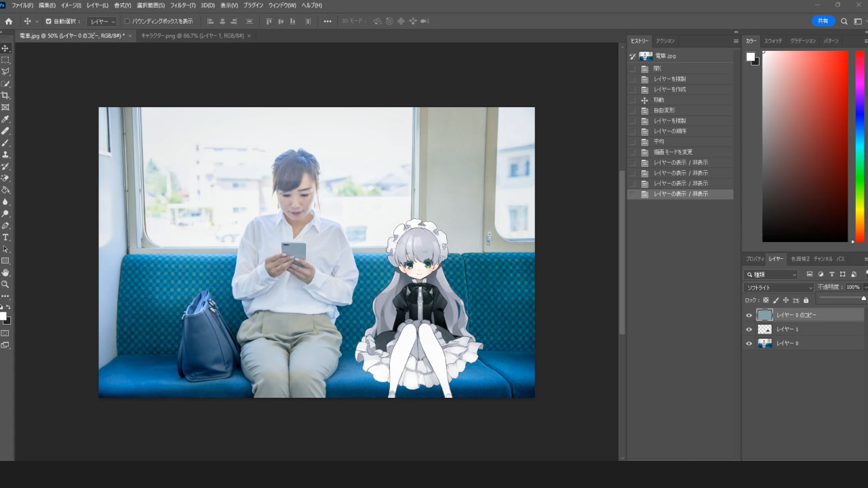Image resolution: width=868 pixels, height=488 pixels.
Task: Click the opacity slider handle
Action: pos(863,298)
